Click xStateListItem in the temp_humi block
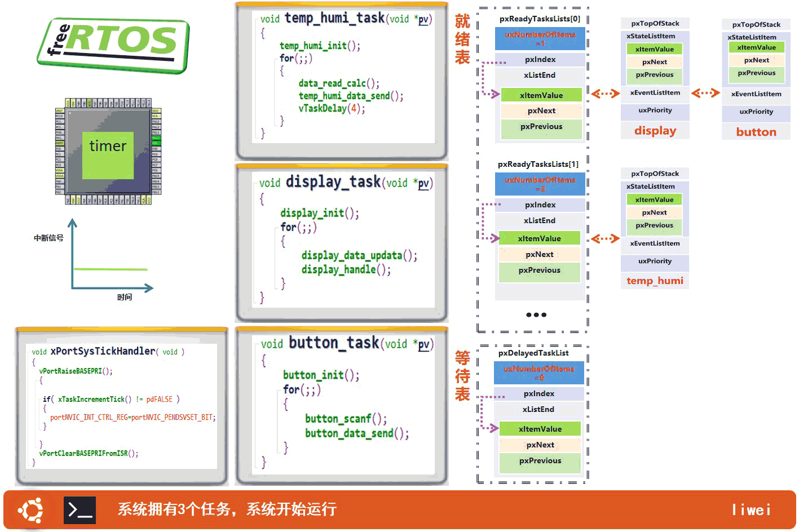Image resolution: width=799 pixels, height=532 pixels. click(651, 187)
